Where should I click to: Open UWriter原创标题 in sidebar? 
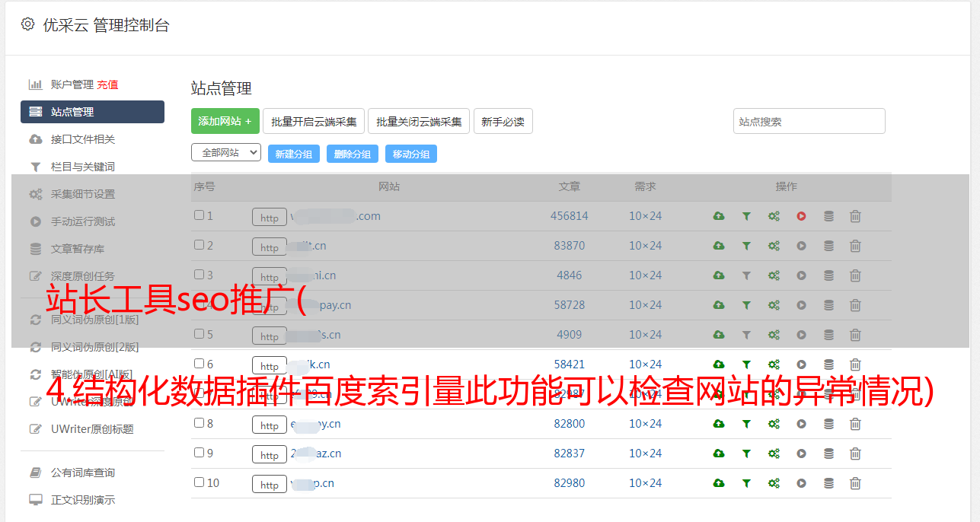pos(92,429)
